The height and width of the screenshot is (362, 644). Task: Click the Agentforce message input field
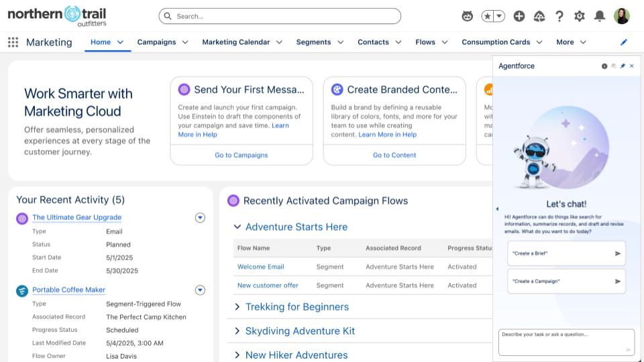click(x=566, y=343)
